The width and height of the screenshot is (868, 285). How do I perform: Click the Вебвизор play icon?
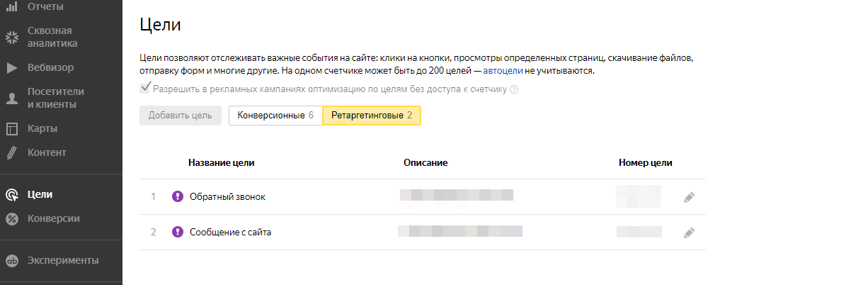(11, 68)
